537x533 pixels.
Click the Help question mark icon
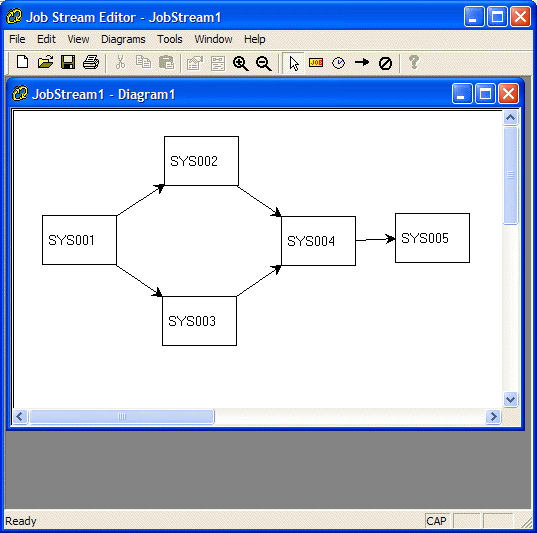pos(414,63)
